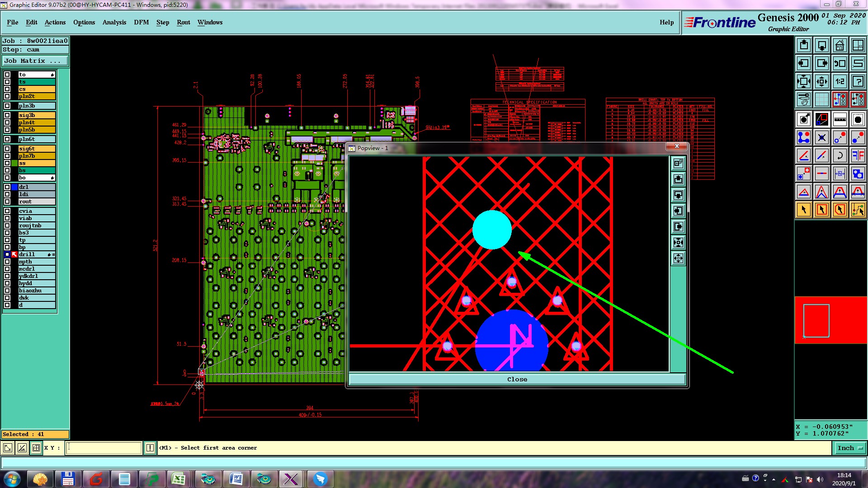Click the grid display icon
Screen dimensions: 868x488
(821, 99)
